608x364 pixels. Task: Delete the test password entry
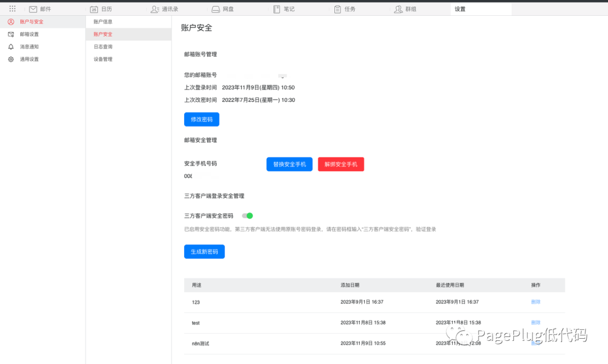[535, 322]
